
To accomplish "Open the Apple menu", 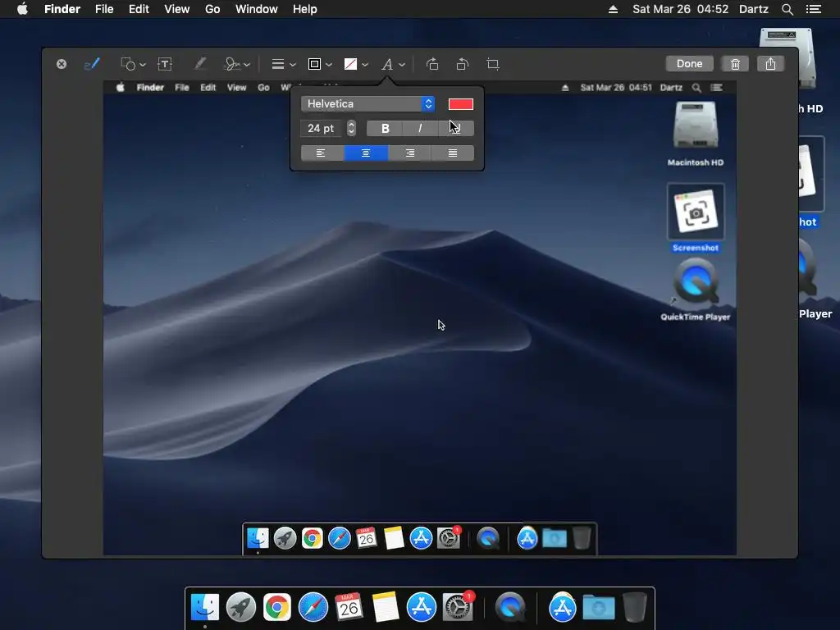I will 22,9.
